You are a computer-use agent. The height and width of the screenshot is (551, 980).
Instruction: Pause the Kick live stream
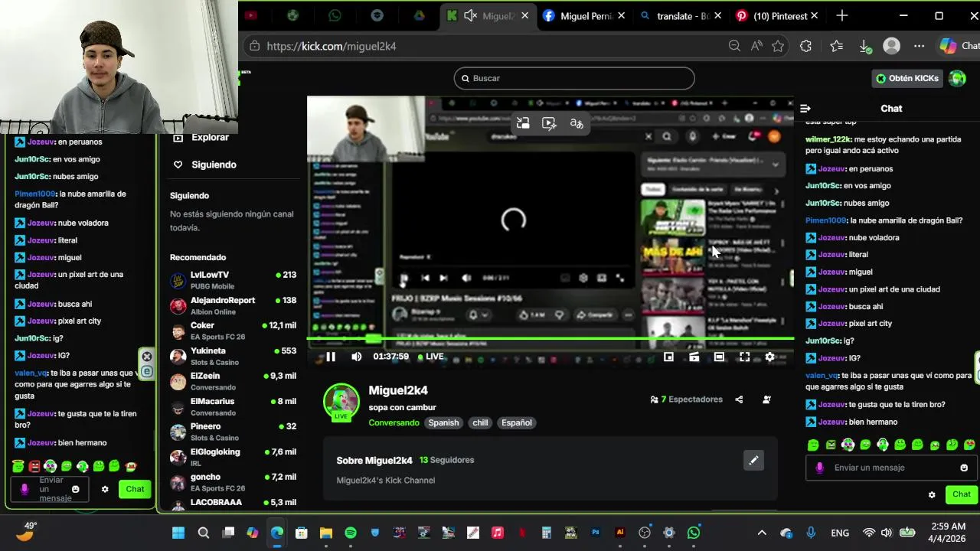pyautogui.click(x=331, y=357)
